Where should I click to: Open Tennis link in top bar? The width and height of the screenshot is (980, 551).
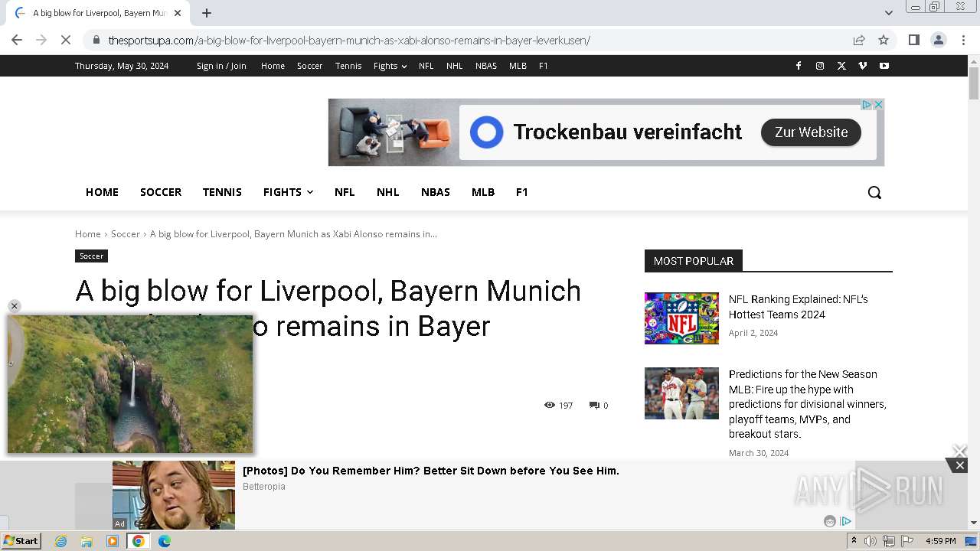click(348, 66)
